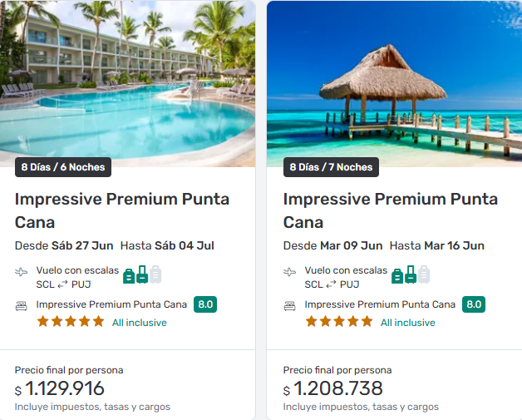Select the $1.129.916 final price

coord(65,388)
